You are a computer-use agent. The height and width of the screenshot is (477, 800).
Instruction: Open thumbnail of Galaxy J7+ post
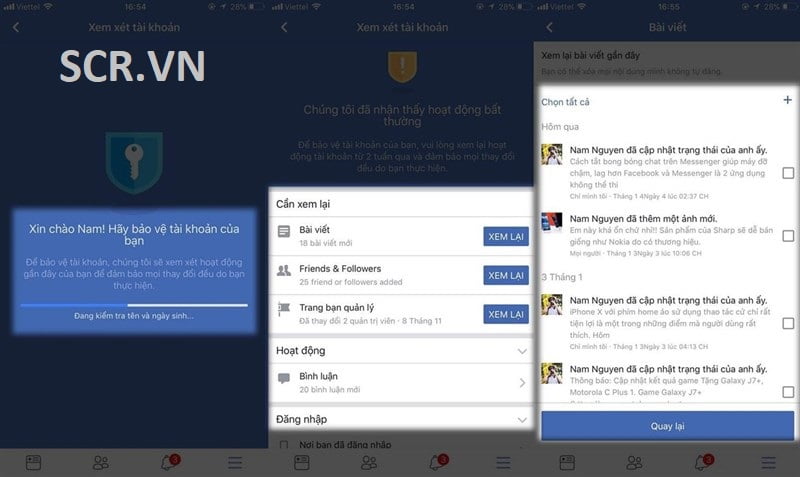(552, 373)
